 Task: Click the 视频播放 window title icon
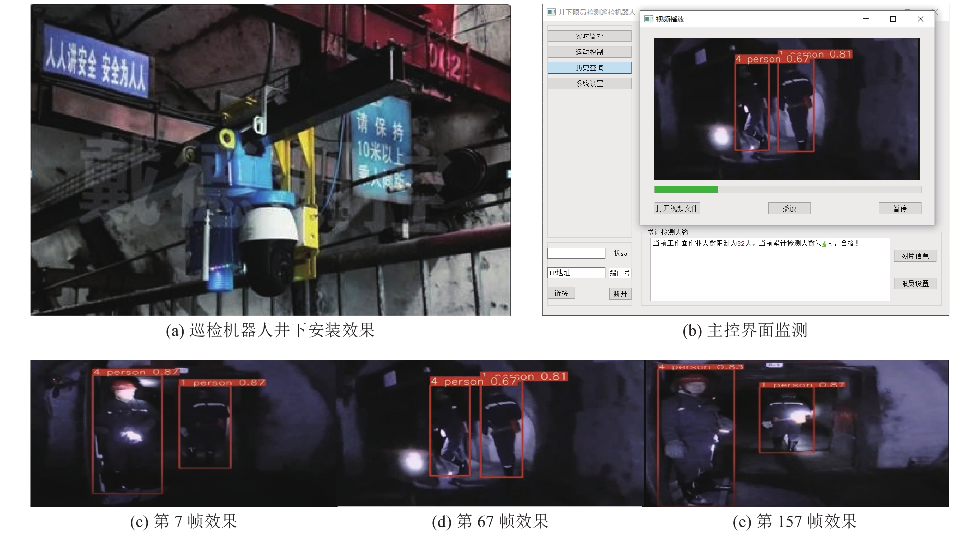[x=649, y=19]
